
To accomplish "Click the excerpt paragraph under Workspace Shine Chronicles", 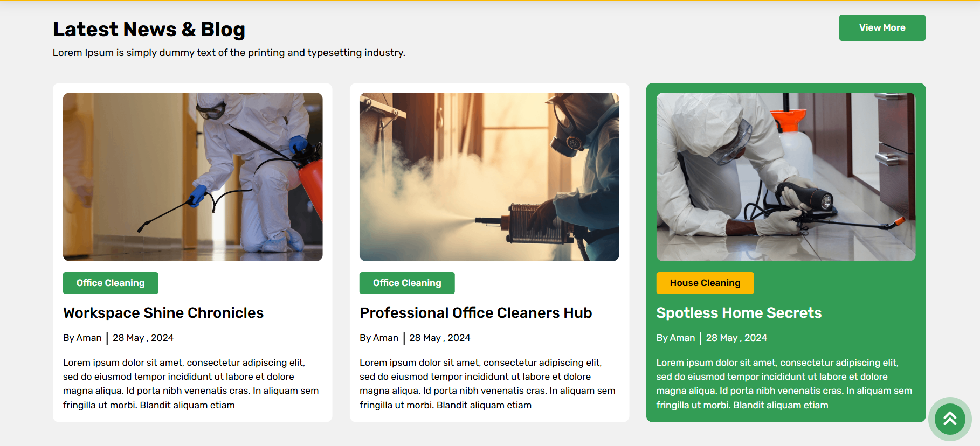I will coord(191,384).
